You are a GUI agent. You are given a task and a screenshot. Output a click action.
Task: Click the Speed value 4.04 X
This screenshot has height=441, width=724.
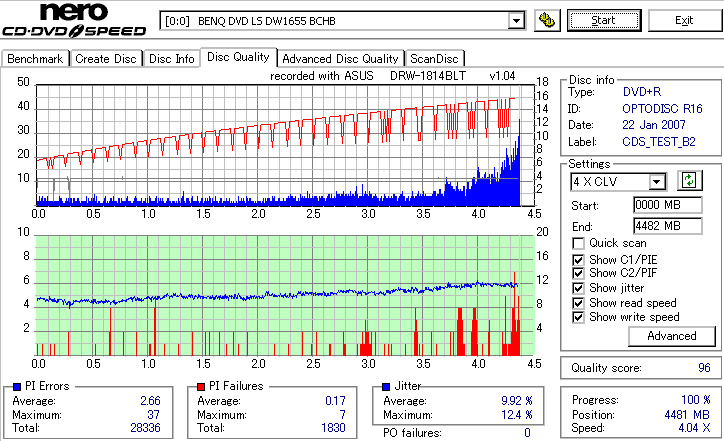pyautogui.click(x=694, y=428)
